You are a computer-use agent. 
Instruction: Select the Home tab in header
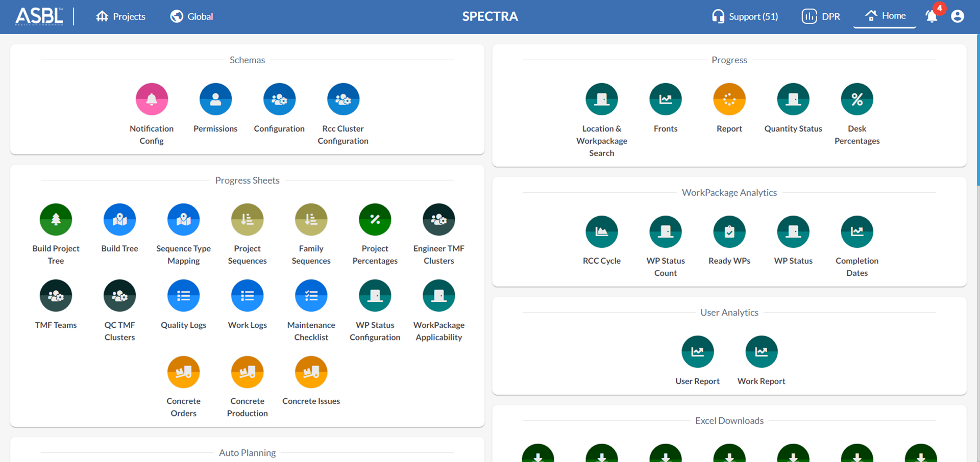click(885, 16)
